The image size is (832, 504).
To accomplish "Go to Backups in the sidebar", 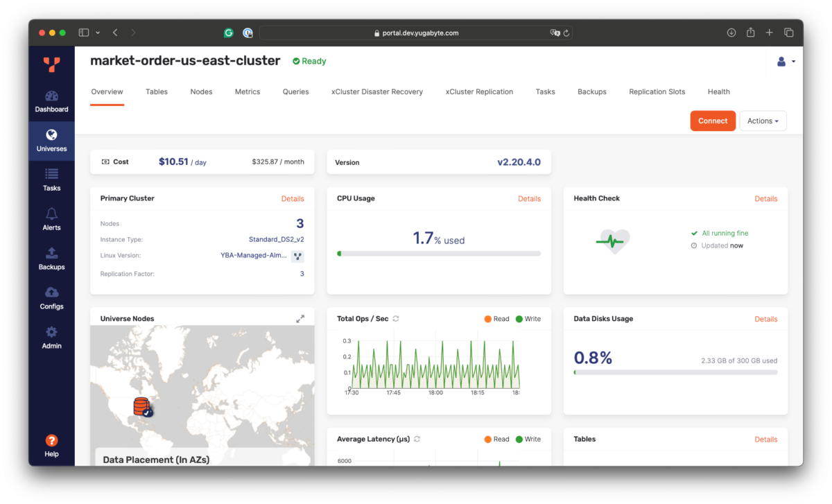I will [x=51, y=254].
